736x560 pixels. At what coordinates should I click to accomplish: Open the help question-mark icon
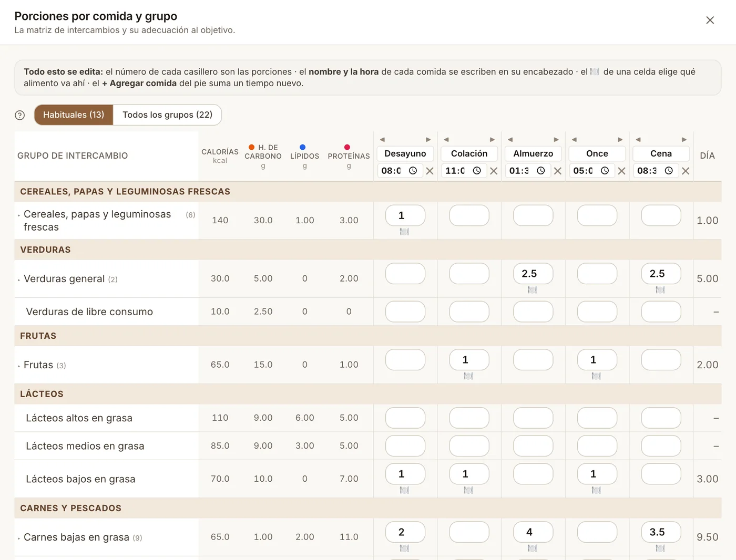click(x=20, y=115)
